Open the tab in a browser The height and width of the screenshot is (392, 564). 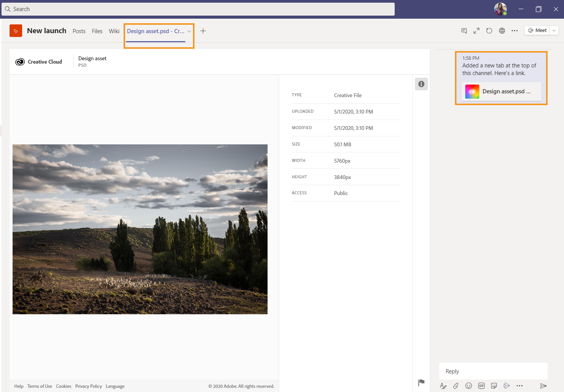pos(502,30)
